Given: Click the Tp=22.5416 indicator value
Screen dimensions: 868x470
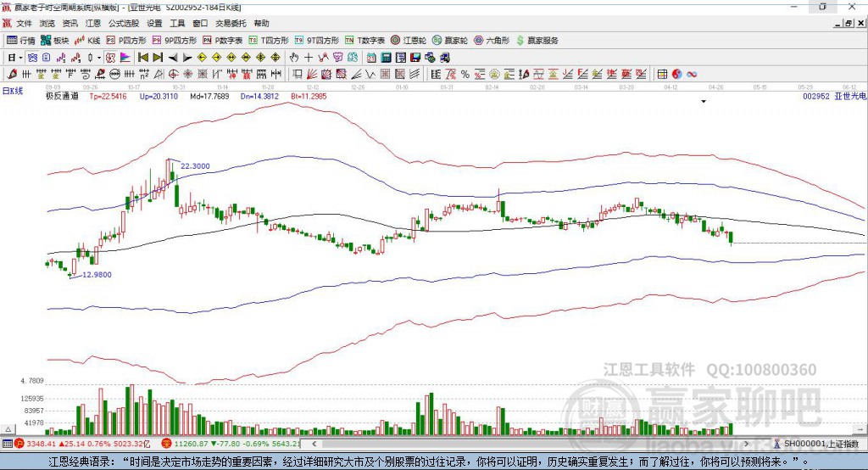Looking at the screenshot, I should [108, 96].
